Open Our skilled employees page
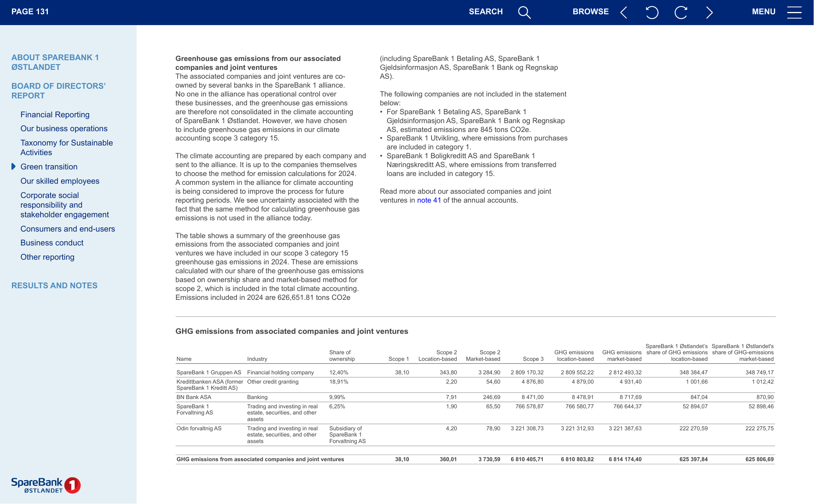This screenshot has height=504, width=814. click(60, 181)
